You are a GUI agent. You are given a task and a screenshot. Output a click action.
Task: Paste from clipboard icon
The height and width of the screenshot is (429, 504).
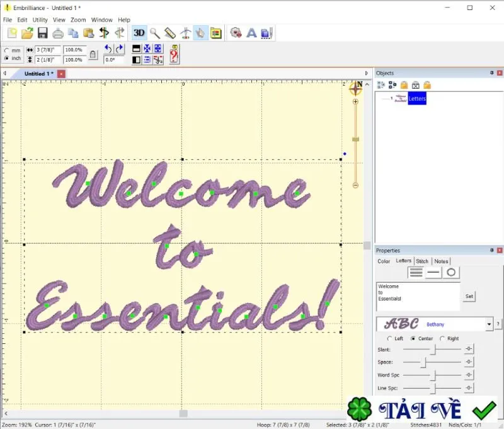pos(88,33)
